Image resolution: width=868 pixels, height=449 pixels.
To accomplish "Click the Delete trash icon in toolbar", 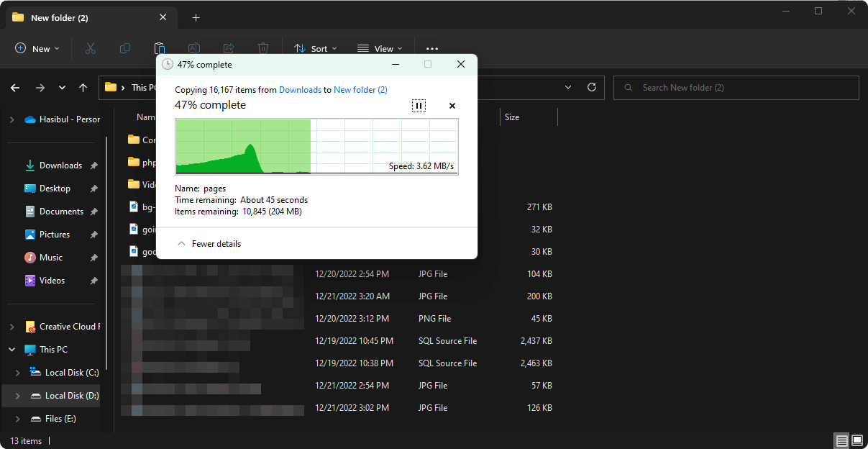I will tap(263, 48).
